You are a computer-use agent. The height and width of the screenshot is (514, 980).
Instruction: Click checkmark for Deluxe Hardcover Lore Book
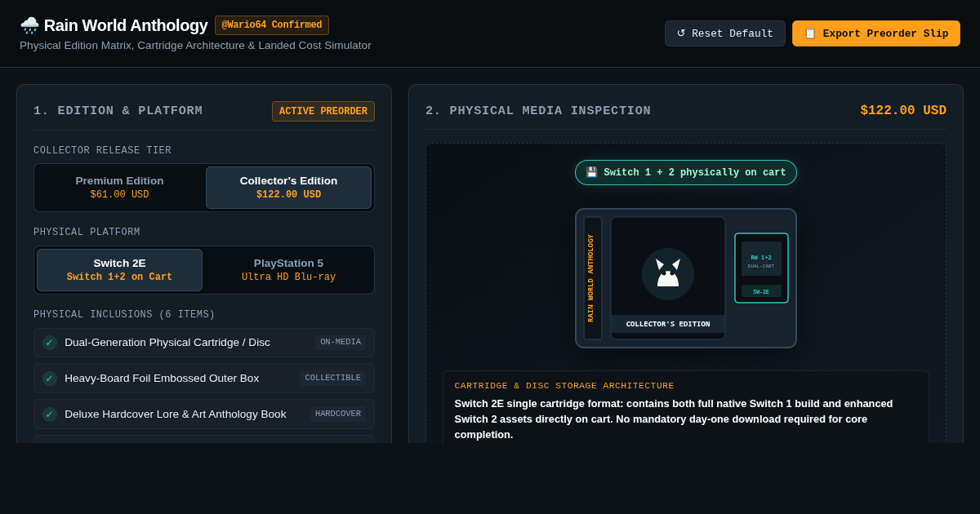point(50,414)
